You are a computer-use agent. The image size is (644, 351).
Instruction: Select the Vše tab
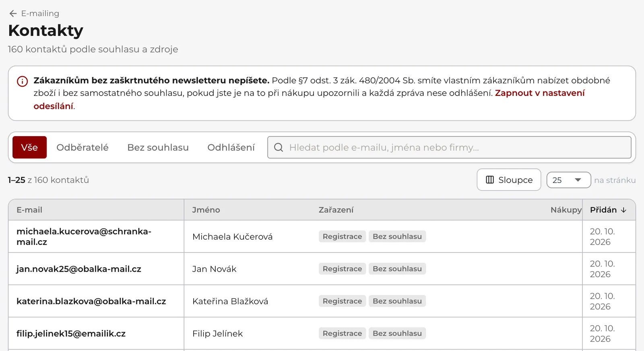(29, 147)
